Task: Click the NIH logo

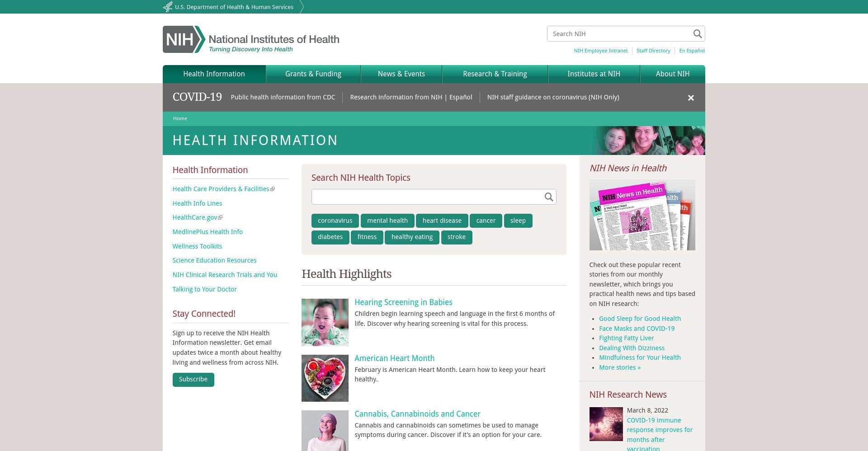Action: (251, 39)
